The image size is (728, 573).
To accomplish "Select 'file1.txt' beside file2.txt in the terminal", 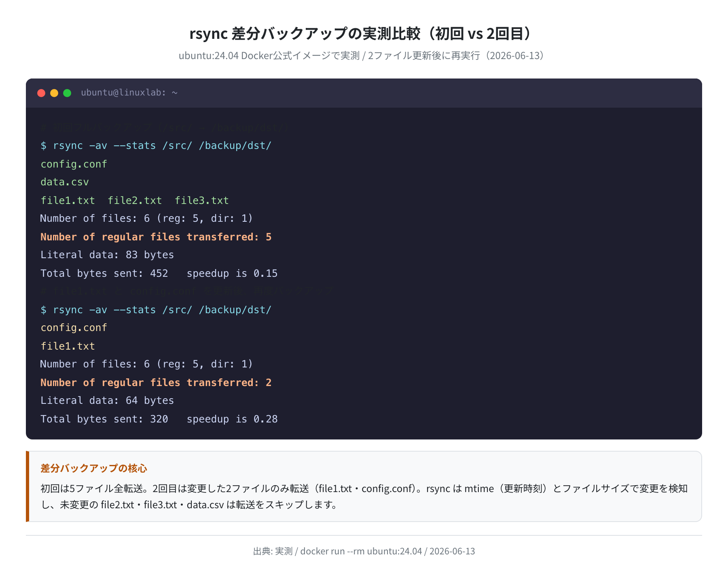I will click(68, 200).
